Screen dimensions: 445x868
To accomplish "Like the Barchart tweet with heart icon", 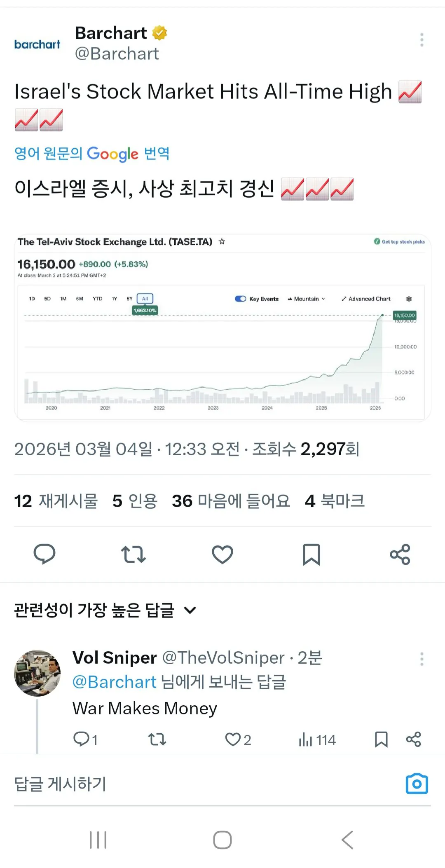I will 222,554.
